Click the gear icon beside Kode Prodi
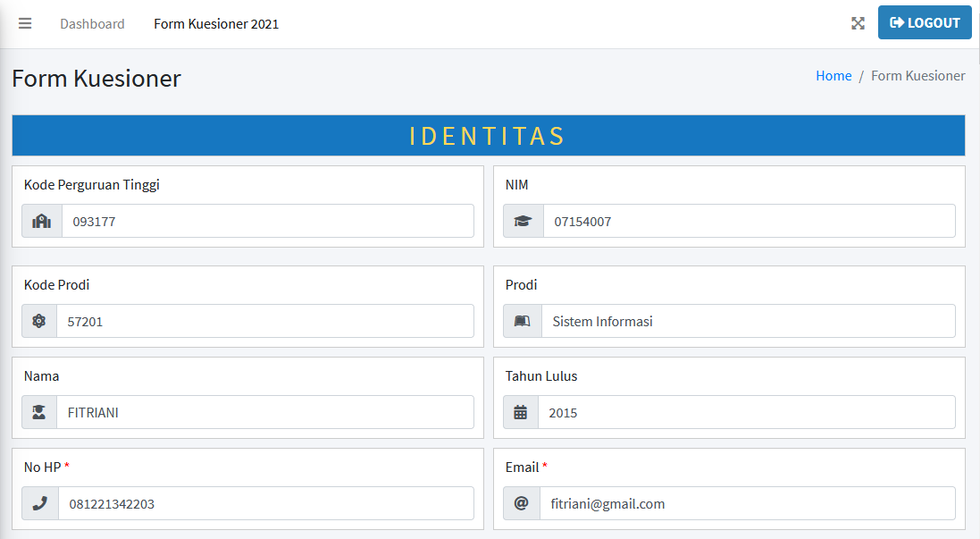 click(39, 322)
